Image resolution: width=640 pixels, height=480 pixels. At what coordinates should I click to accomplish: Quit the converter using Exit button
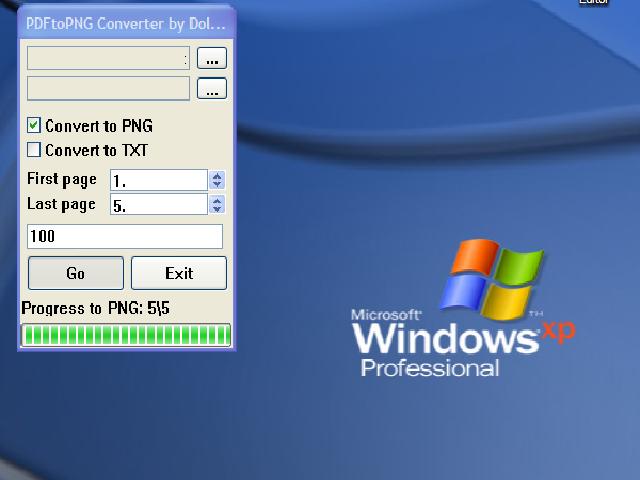[179, 273]
